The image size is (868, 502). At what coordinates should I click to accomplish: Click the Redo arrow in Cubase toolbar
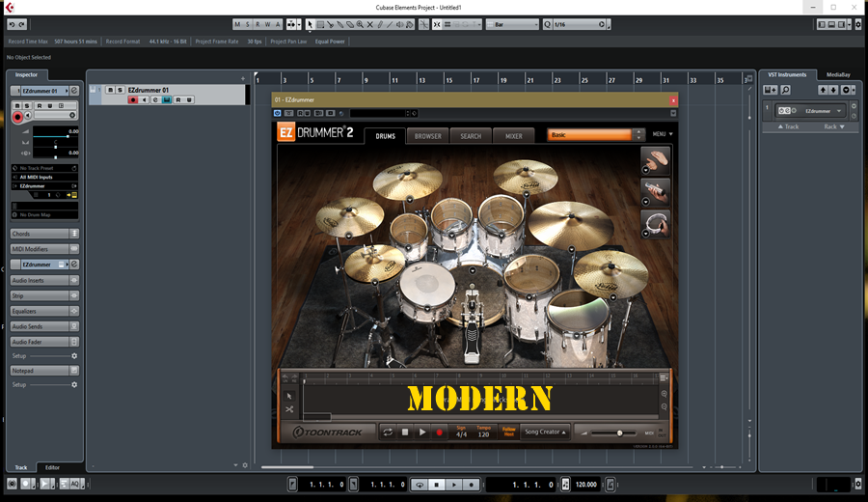pos(22,24)
